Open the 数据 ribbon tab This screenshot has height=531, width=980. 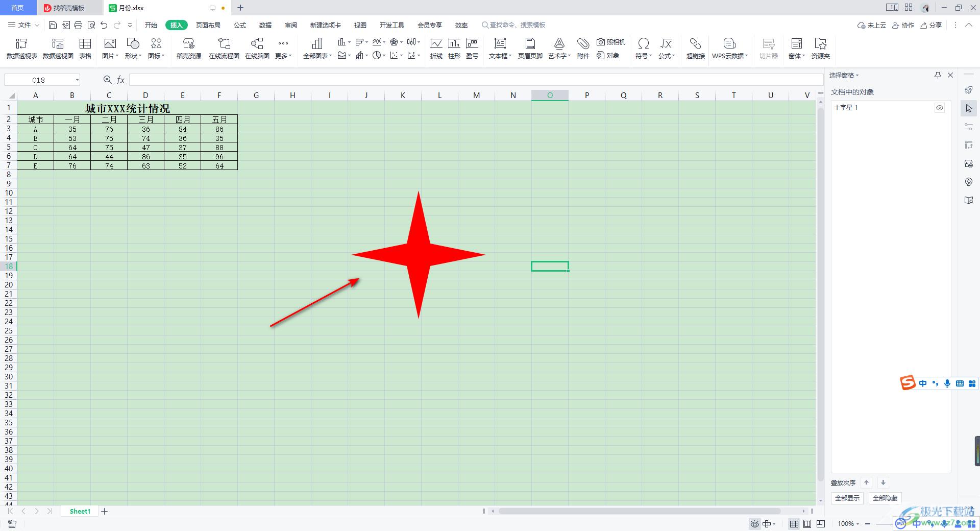click(265, 25)
